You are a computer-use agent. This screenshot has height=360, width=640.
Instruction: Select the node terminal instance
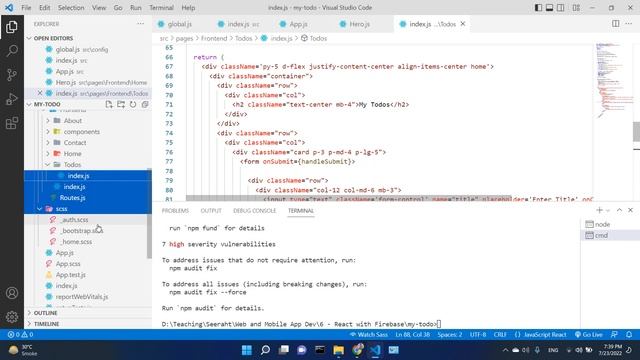pyautogui.click(x=608, y=224)
